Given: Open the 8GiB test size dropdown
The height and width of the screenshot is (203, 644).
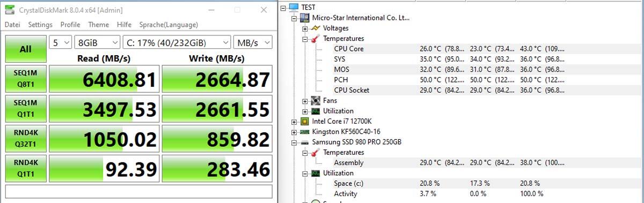Looking at the screenshot, I should tap(97, 42).
